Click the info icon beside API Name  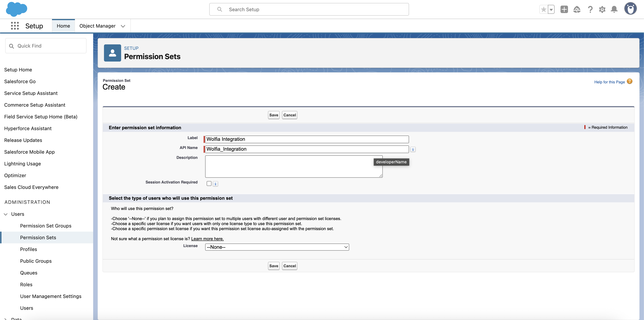point(413,149)
